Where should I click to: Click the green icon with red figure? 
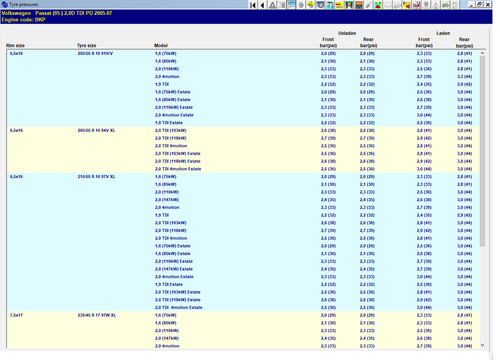click(378, 5)
